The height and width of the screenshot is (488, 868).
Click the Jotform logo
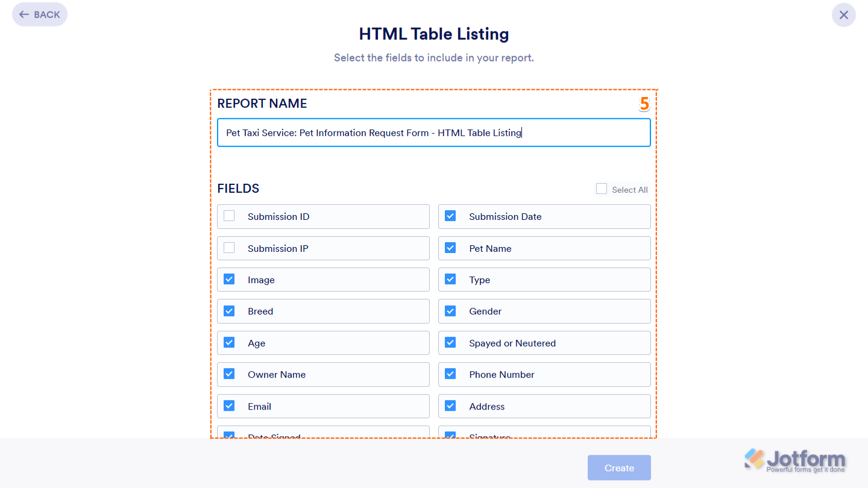tap(794, 460)
